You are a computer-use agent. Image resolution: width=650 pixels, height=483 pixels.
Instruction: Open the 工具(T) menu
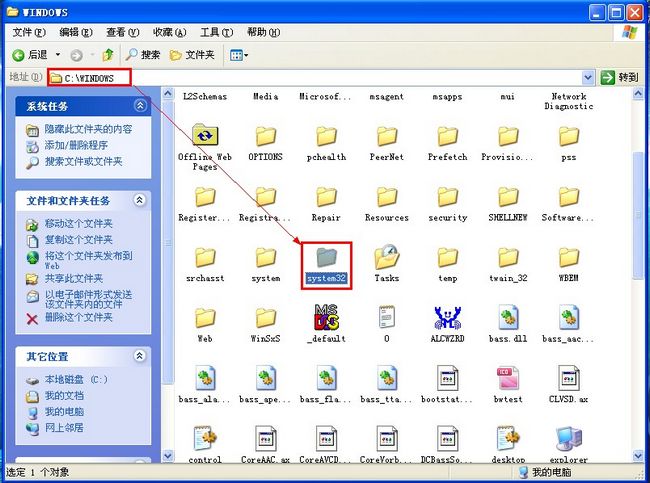[x=209, y=32]
